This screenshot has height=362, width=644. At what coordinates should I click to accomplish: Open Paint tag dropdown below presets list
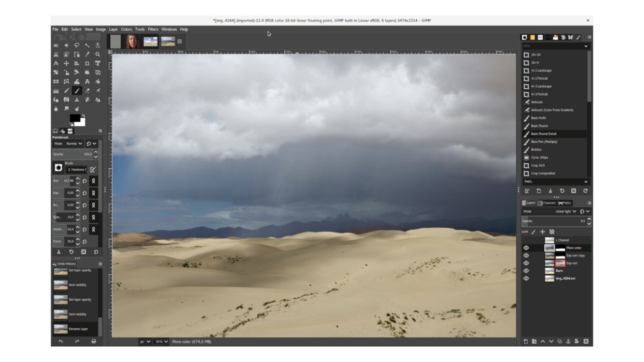556,181
